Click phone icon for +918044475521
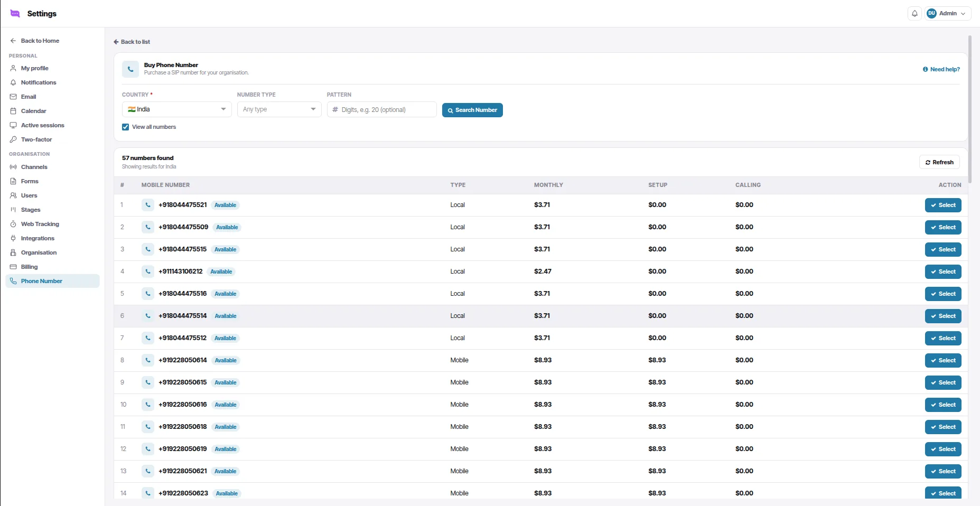 click(x=148, y=205)
